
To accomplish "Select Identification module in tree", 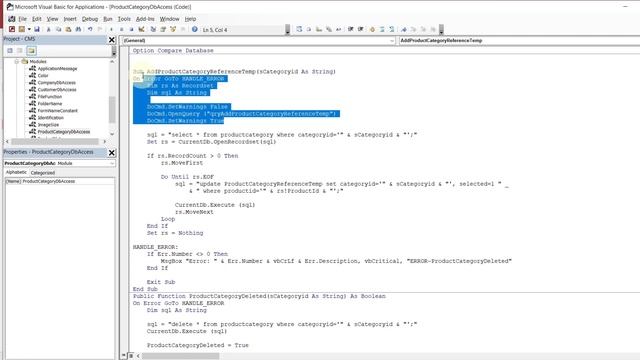I will click(x=51, y=118).
